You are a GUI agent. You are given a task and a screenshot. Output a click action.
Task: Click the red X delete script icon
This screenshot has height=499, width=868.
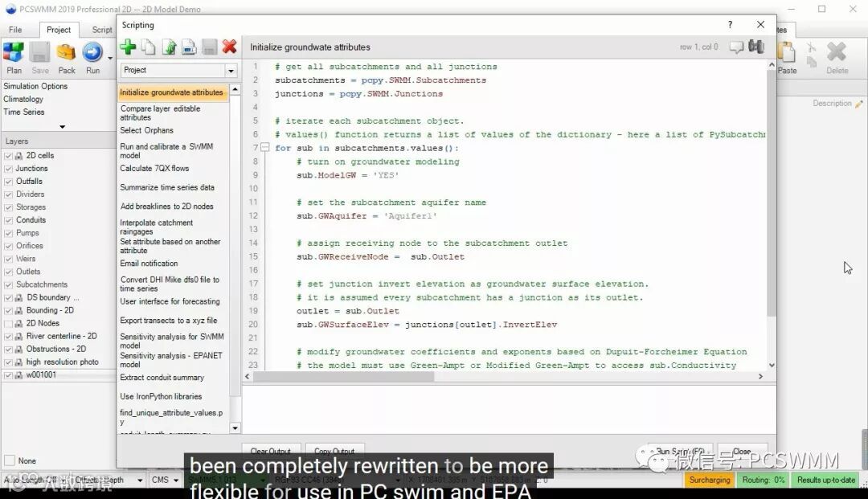point(229,47)
